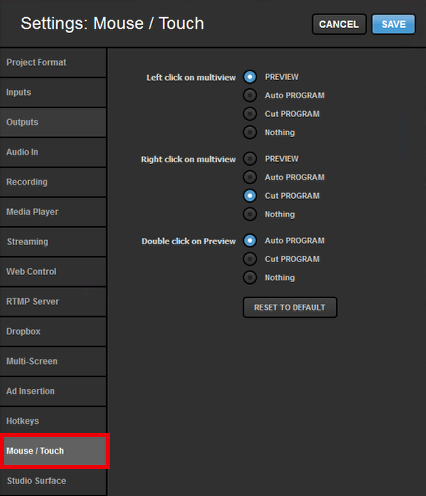Open the RTMP Server settings tab
The height and width of the screenshot is (496, 426).
pyautogui.click(x=53, y=302)
